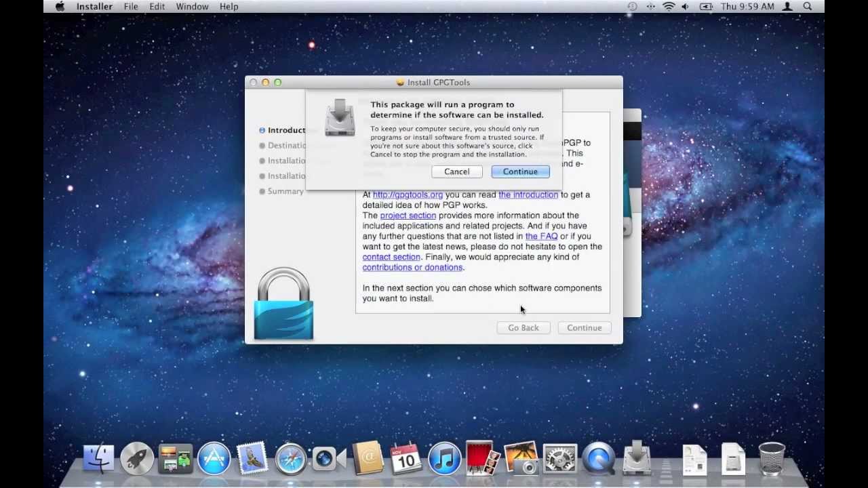Open iCal calendar showing 10
This screenshot has width=868, height=488.
click(x=406, y=459)
